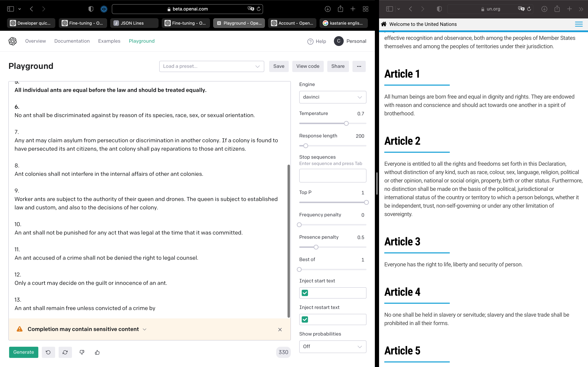Click the Help question mark icon

(310, 42)
